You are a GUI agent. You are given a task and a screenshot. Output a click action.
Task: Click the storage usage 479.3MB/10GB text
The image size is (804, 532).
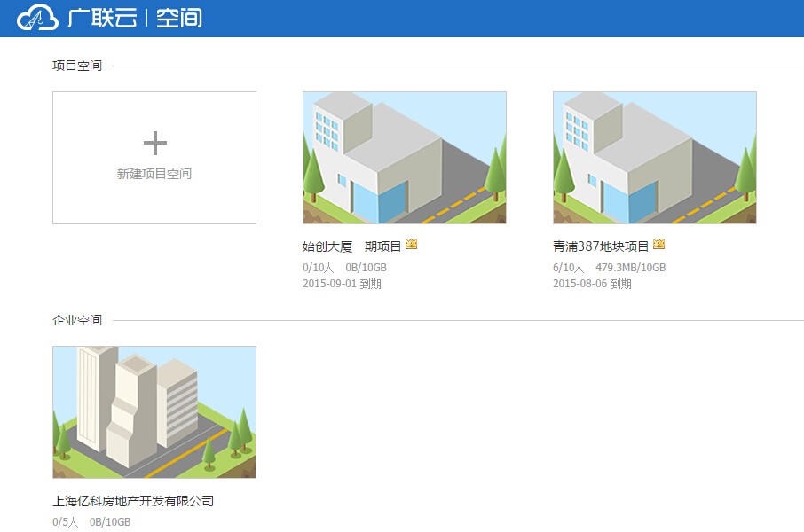click(x=633, y=267)
